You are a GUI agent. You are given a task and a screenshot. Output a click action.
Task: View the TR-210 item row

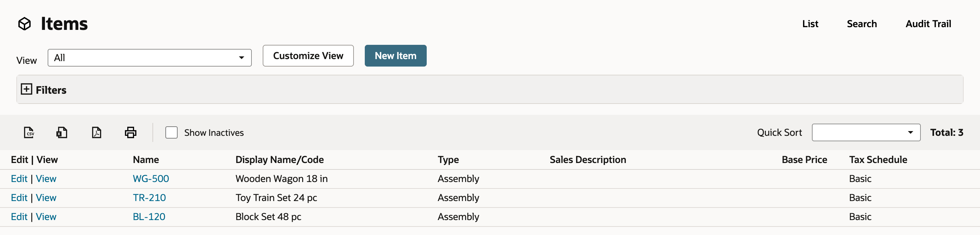coord(46,198)
